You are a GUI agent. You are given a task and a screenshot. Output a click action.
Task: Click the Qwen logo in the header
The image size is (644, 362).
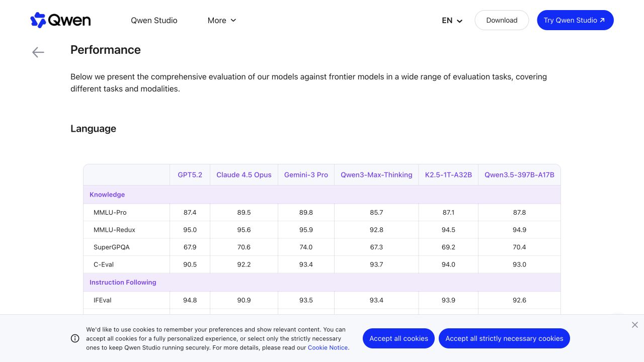click(60, 20)
